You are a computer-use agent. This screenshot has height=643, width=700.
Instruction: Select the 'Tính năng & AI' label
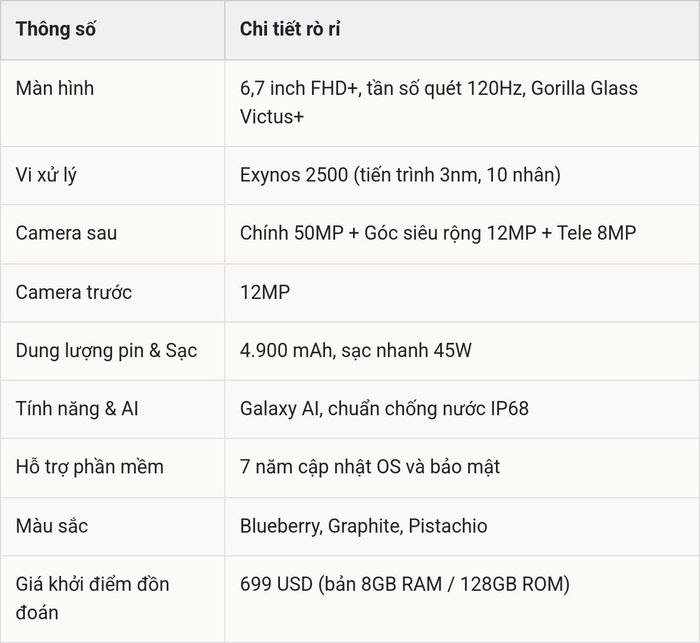pos(77,409)
